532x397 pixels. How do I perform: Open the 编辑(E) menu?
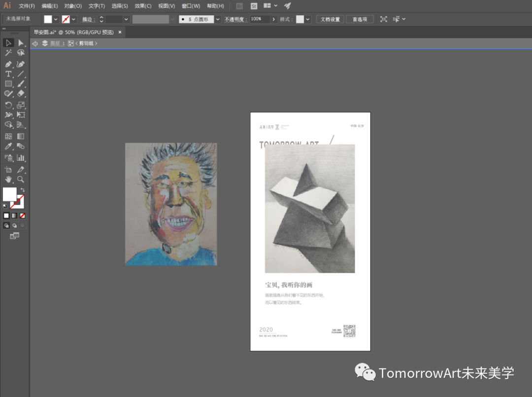click(x=50, y=6)
